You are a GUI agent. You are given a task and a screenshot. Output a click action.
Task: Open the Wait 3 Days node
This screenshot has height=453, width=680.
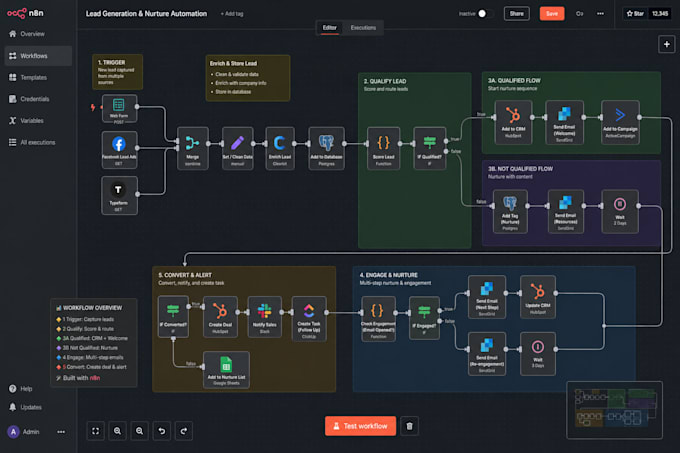pyautogui.click(x=538, y=353)
